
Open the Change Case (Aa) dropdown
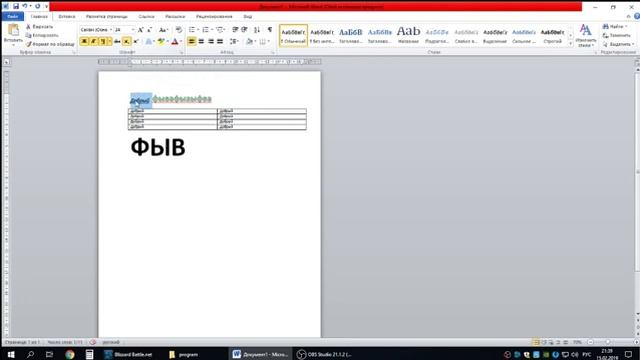(163, 30)
